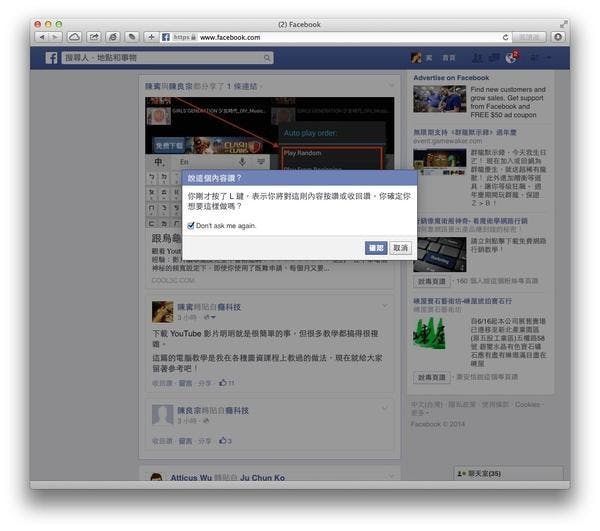Go forward with Safari's forward arrow
The width and height of the screenshot is (600, 531).
point(55,37)
